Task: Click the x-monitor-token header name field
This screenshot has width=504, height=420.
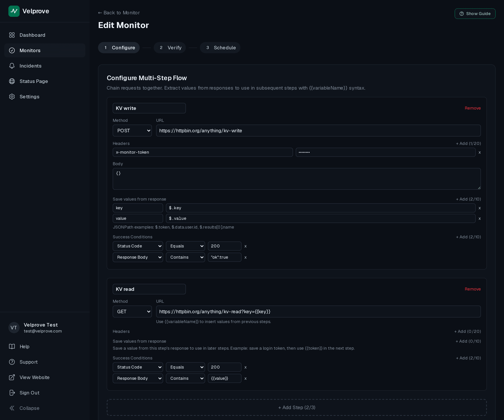Action: 202,152
